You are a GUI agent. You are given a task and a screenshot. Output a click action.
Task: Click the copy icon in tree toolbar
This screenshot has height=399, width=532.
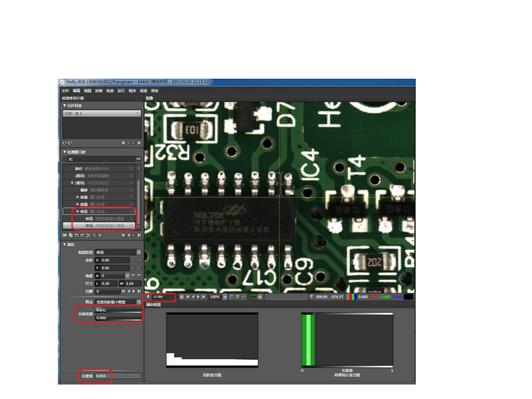(71, 235)
